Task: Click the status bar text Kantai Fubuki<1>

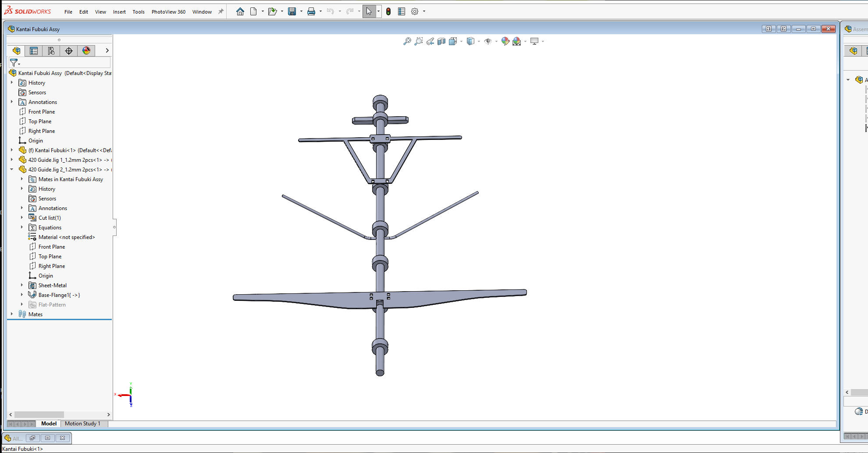Action: [23, 449]
